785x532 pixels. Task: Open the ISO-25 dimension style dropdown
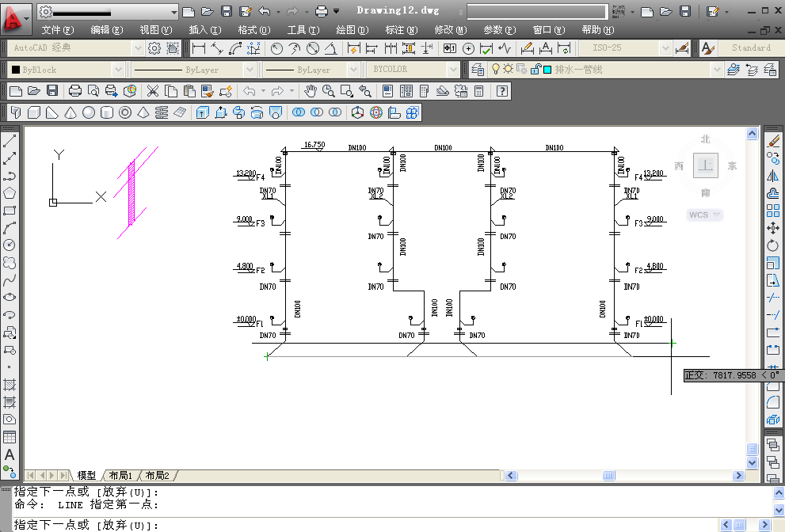pyautogui.click(x=665, y=48)
